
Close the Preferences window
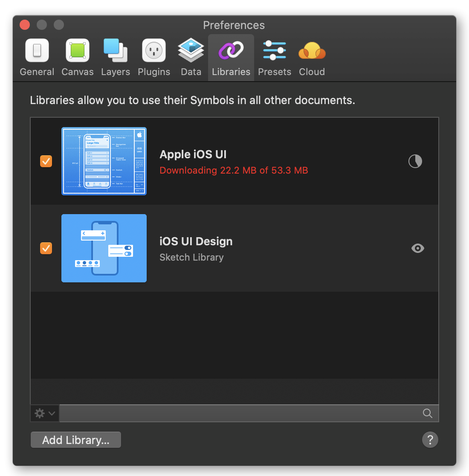25,25
